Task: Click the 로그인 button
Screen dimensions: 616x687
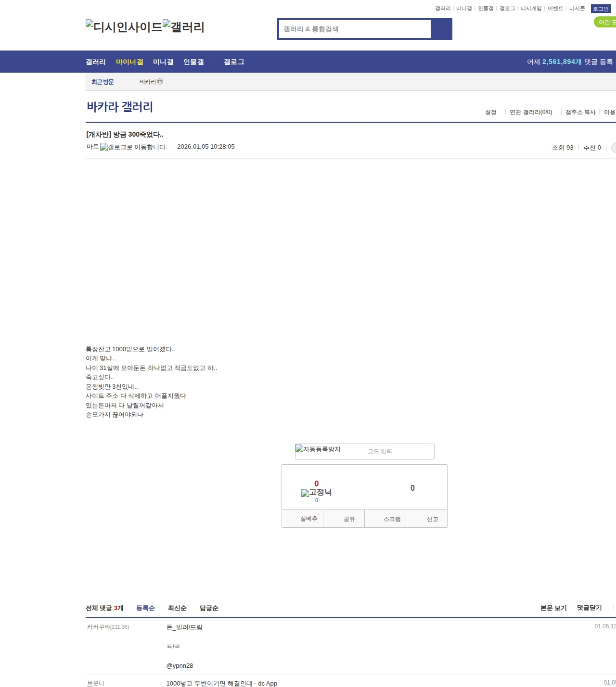Action: (601, 9)
